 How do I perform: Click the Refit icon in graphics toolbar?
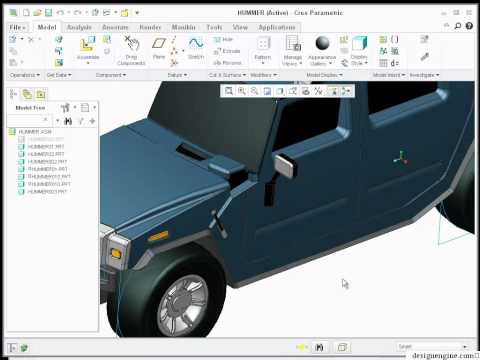pos(229,91)
